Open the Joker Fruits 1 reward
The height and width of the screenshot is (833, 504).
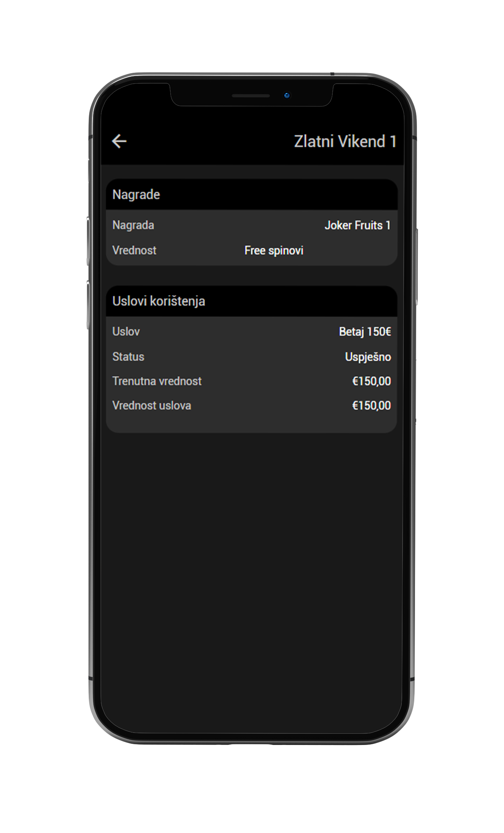click(x=357, y=225)
